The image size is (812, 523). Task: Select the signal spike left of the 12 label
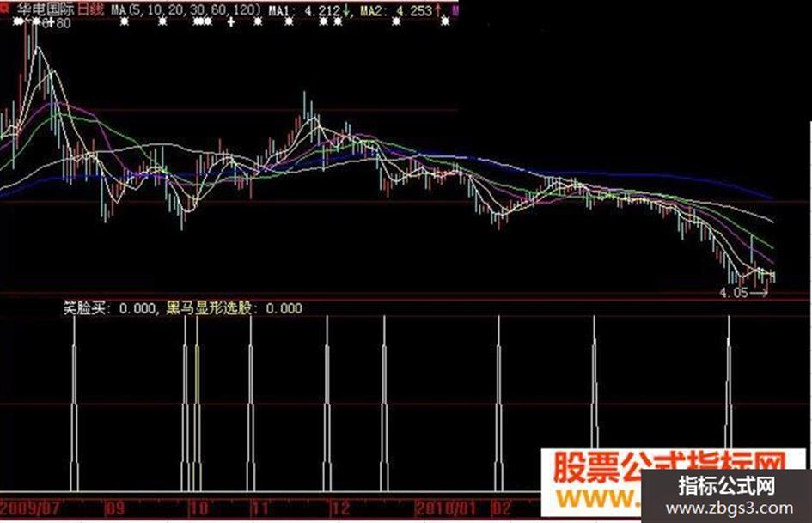tap(327, 404)
